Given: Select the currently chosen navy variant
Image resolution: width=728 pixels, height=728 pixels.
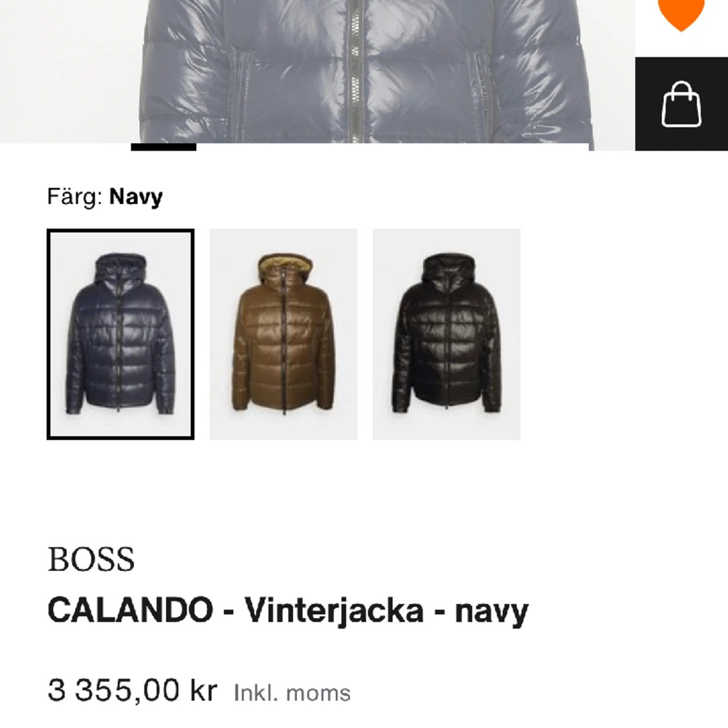Looking at the screenshot, I should (x=120, y=333).
